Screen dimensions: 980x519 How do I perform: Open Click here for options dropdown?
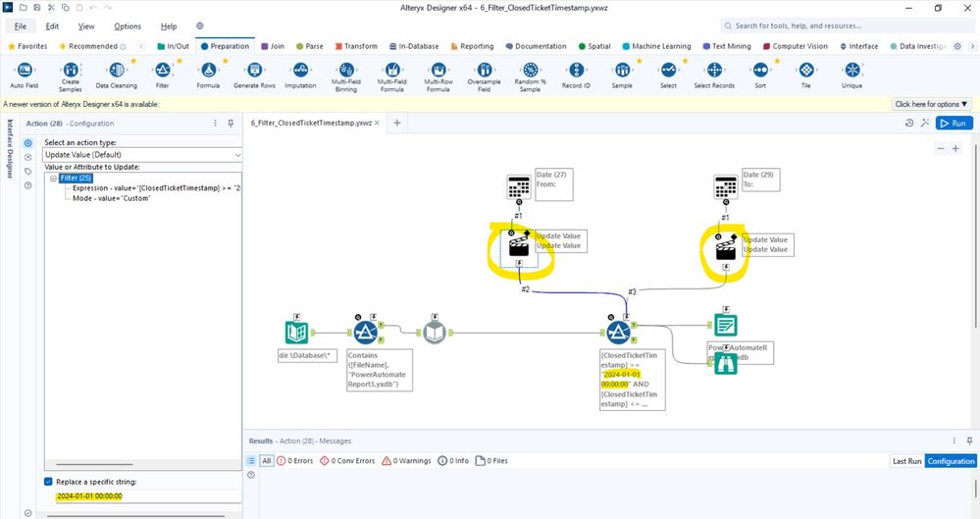931,104
